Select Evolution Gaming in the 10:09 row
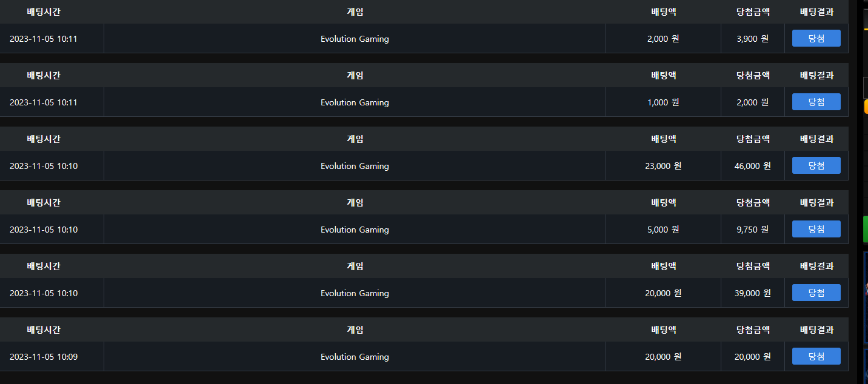This screenshot has height=384, width=868. pos(355,357)
